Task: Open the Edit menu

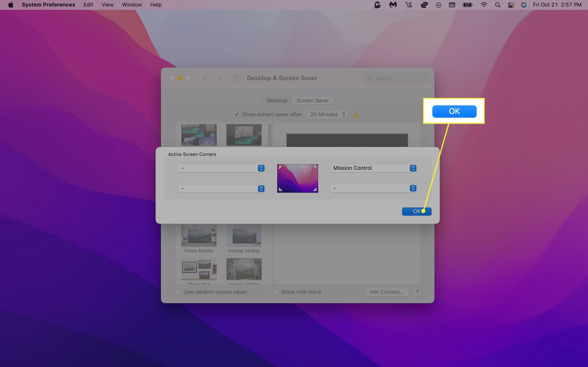Action: click(x=88, y=5)
